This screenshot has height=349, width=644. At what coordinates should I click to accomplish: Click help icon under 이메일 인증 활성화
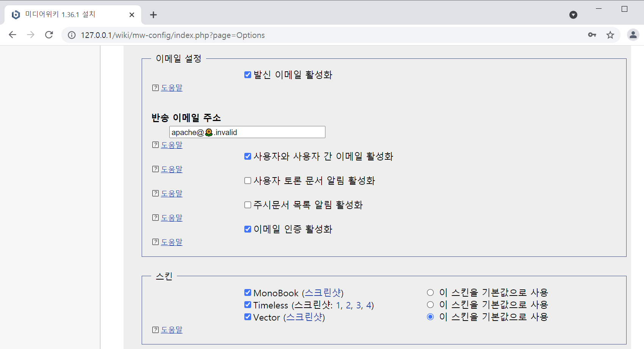[x=155, y=242]
